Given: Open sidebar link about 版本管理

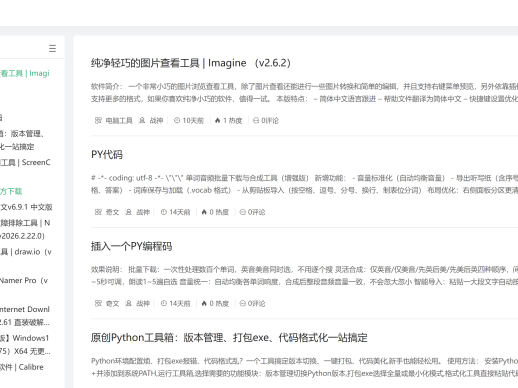Looking at the screenshot, I should pyautogui.click(x=22, y=140).
